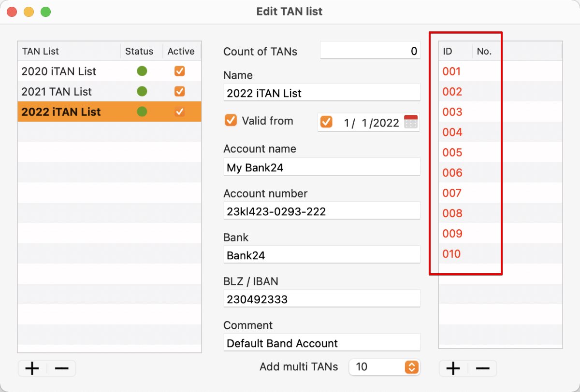Add a new TAN list with plus button
Screen dimensions: 580x392
pyautogui.click(x=32, y=369)
